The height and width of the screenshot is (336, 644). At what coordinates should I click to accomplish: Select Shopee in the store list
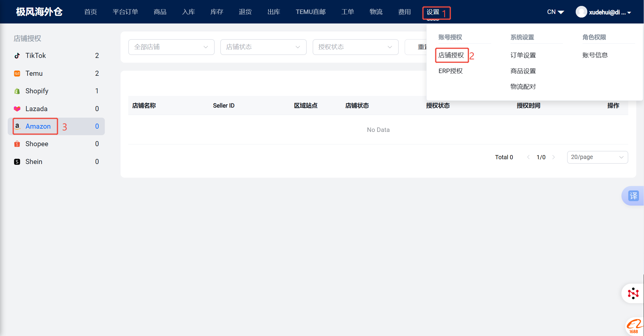[x=56, y=144]
